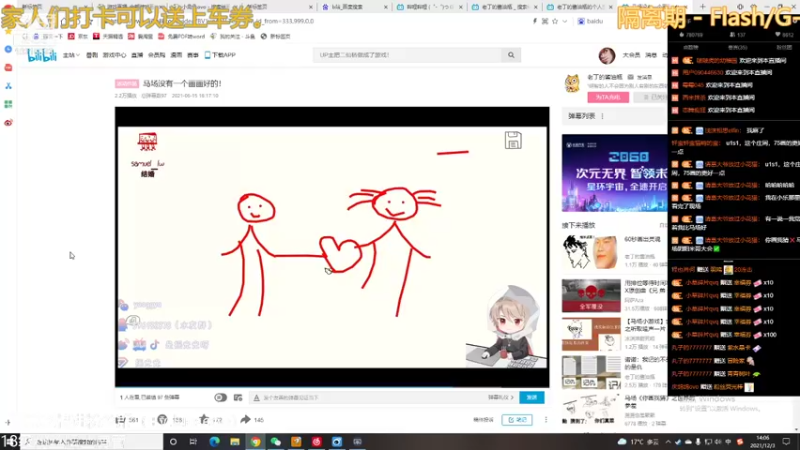
Task: Click the baidu search engine box
Action: click(591, 21)
